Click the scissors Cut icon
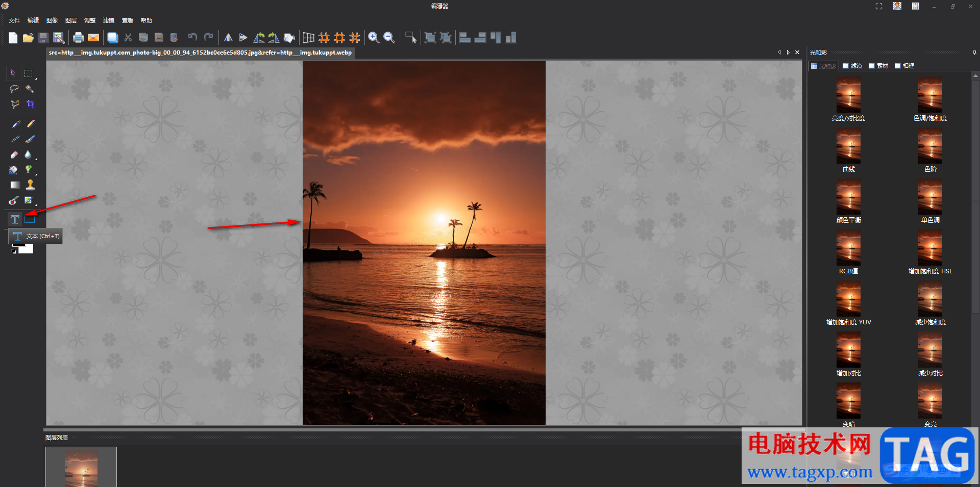The height and width of the screenshot is (487, 980). (128, 37)
